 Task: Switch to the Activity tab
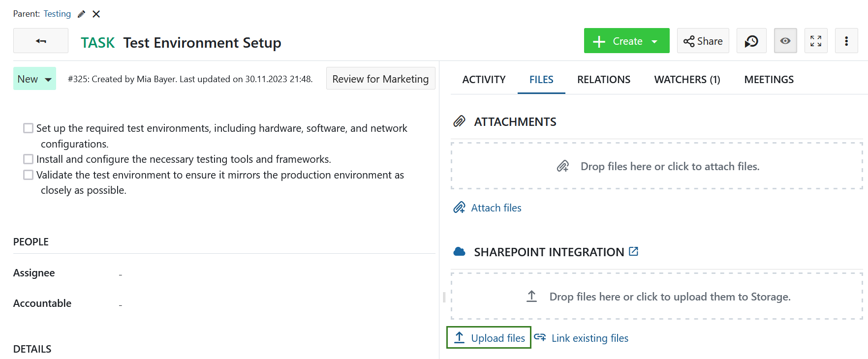click(x=484, y=80)
